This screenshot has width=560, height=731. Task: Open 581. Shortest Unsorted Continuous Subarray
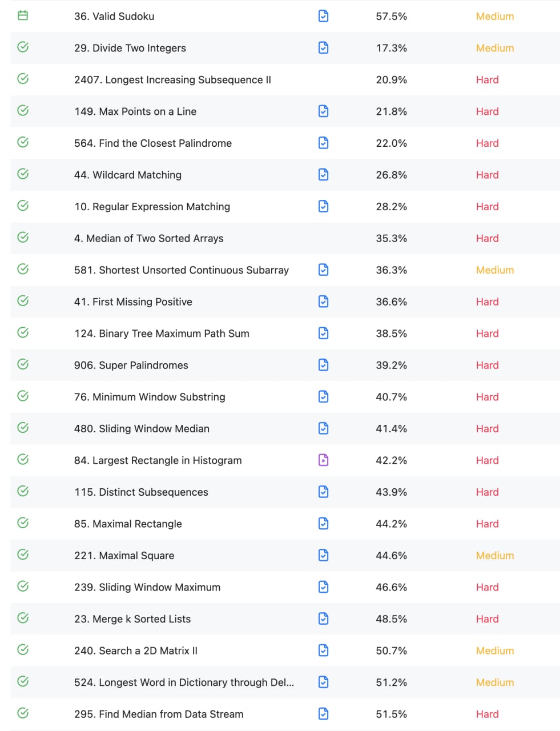coord(182,270)
